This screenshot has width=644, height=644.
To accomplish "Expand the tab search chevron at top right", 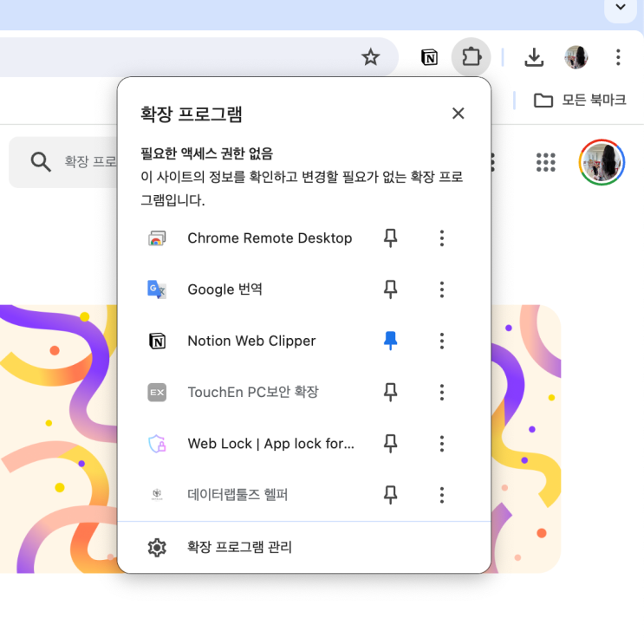I will 621,7.
